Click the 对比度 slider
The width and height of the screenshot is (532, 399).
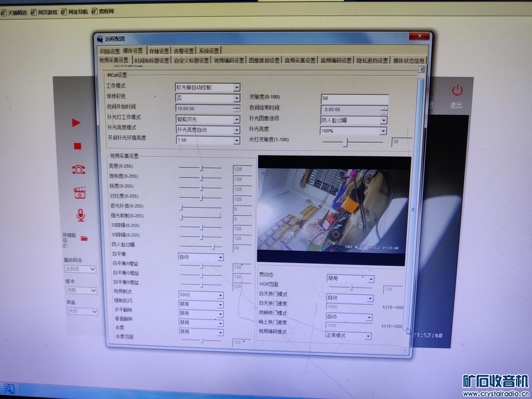click(x=201, y=198)
